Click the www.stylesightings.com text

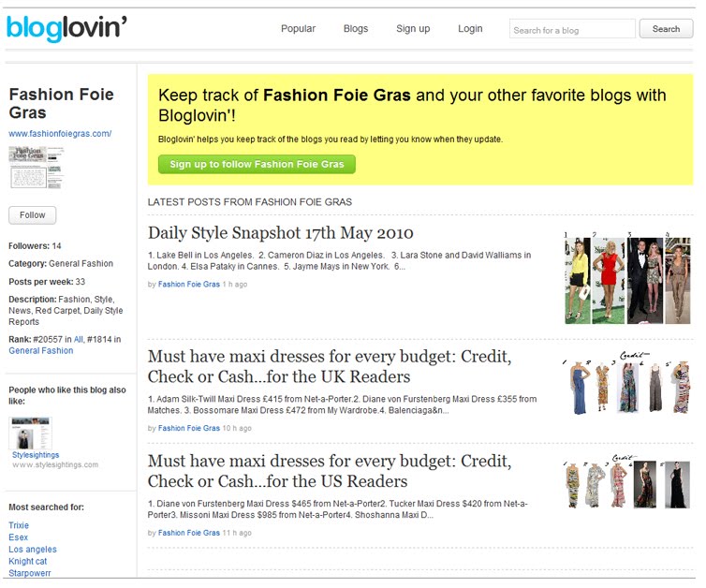55,464
